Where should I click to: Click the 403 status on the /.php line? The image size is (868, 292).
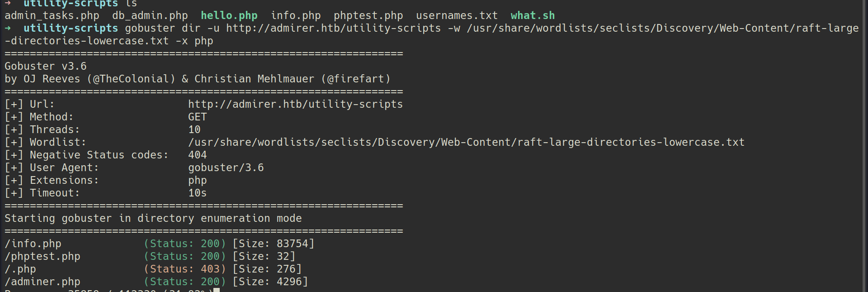[210, 269]
